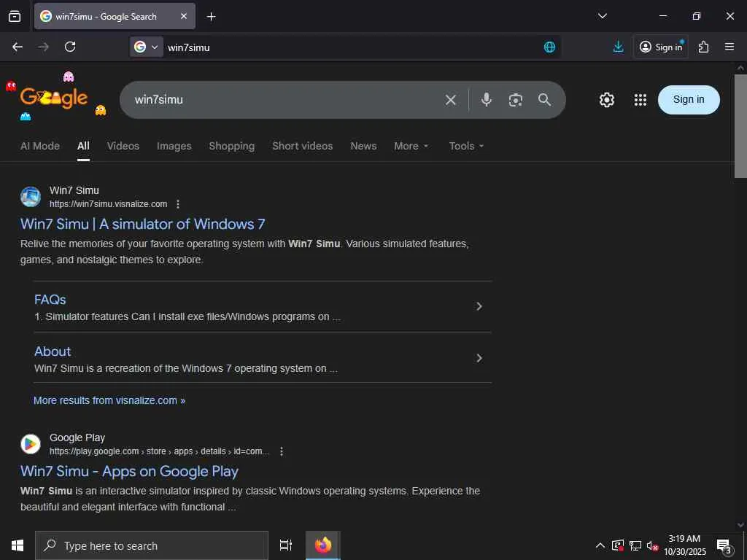The image size is (747, 560).
Task: Click the Firefox taskbar icon
Action: [x=323, y=545]
